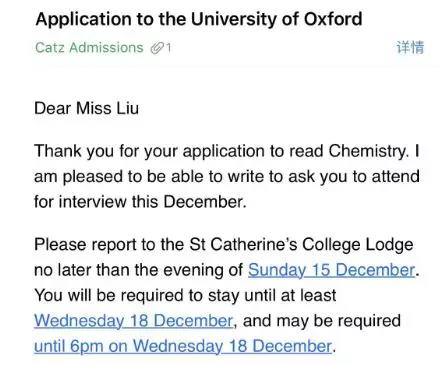The width and height of the screenshot is (440, 365).
Task: Click the Please report to the text
Action: click(109, 245)
